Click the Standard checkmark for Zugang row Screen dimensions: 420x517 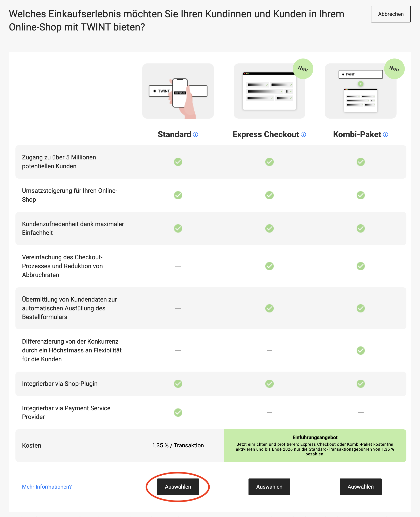click(x=178, y=162)
